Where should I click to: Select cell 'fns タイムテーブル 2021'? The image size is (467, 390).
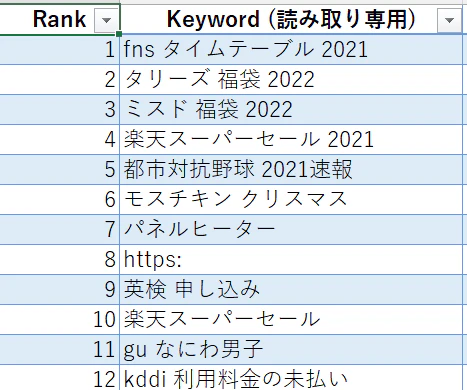291,49
